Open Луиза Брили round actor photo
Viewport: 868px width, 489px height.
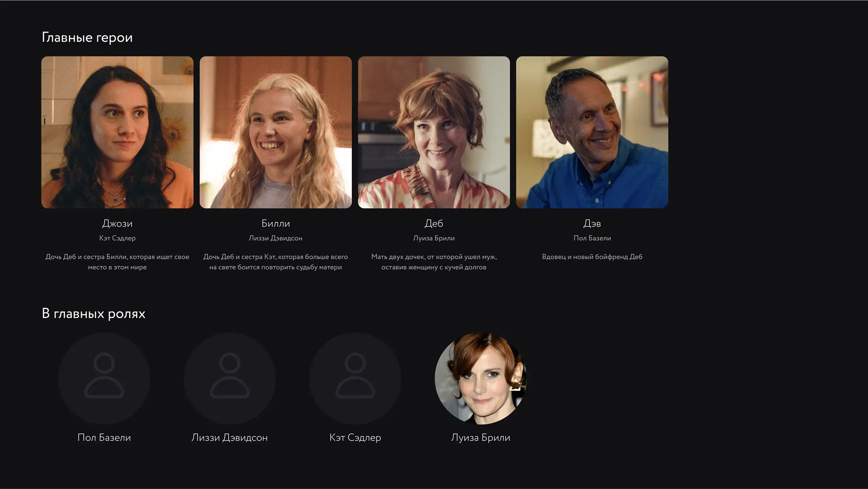480,378
